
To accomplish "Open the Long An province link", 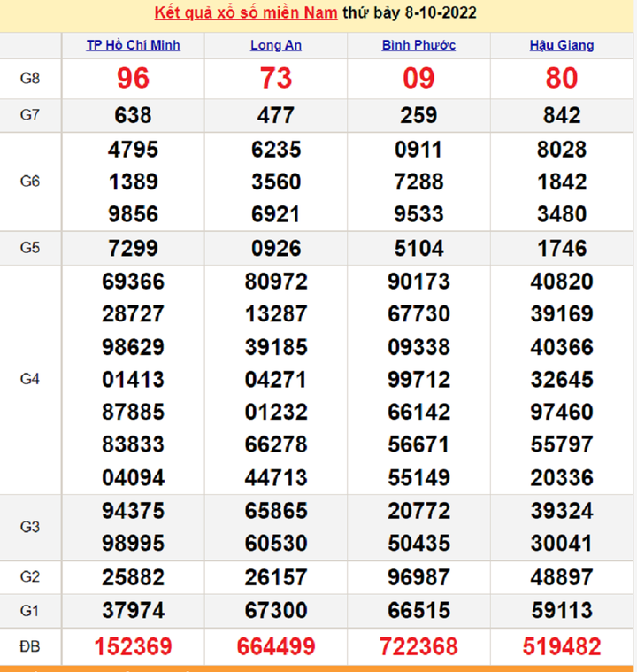I will point(276,45).
